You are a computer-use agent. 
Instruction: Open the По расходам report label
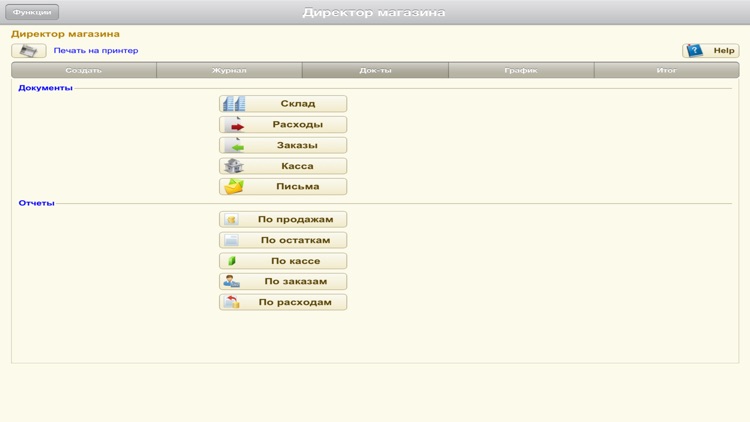(295, 302)
